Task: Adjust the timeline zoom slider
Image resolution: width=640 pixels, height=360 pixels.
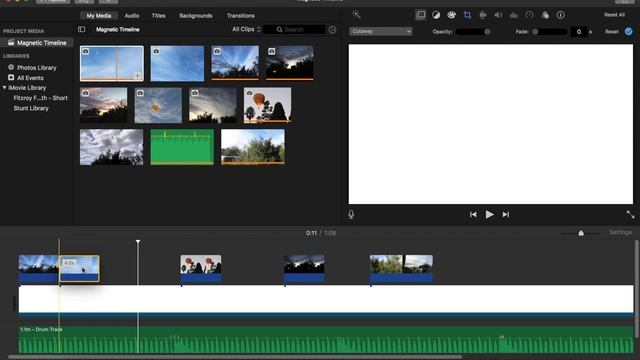Action: coord(580,233)
